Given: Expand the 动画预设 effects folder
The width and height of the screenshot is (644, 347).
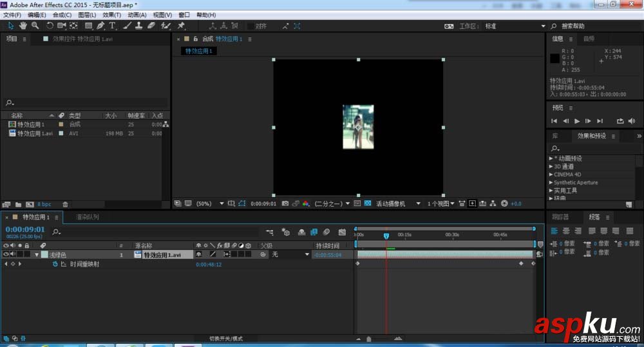Looking at the screenshot, I should [551, 158].
